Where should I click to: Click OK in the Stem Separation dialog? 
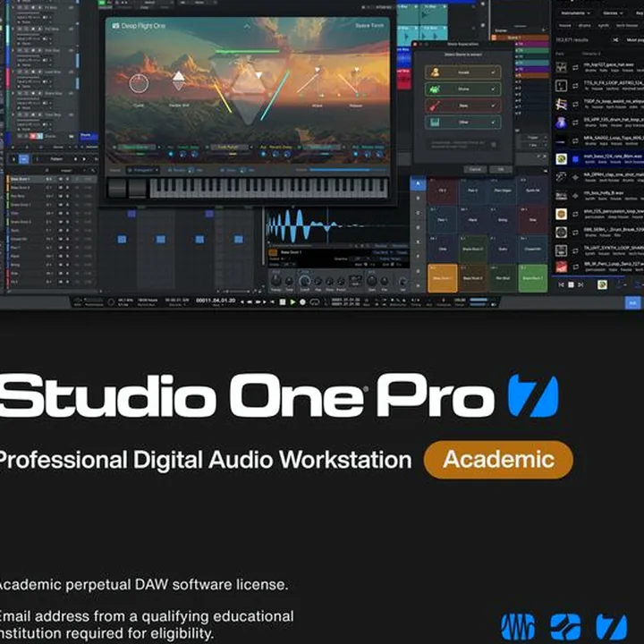pos(501,169)
